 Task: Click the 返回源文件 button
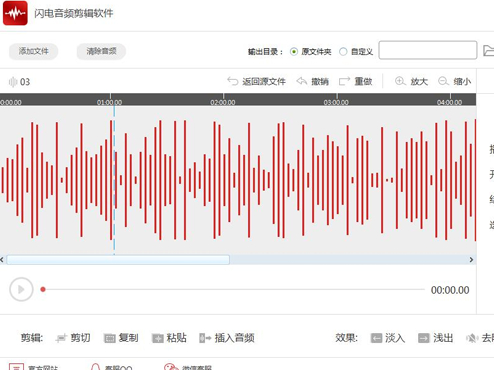pos(256,81)
